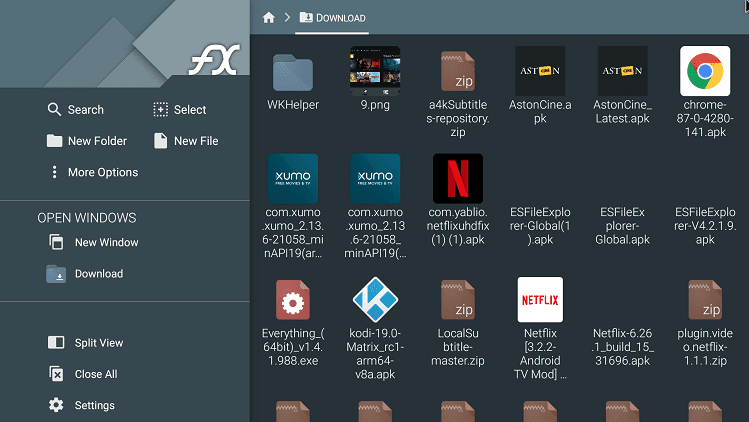Click the New Folder icon
Viewport: 749px width, 422px height.
pos(54,141)
